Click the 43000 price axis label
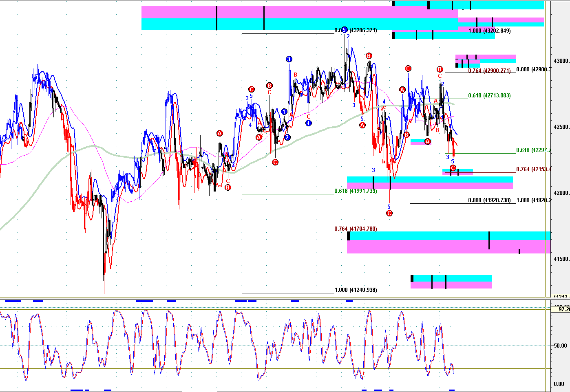Image resolution: width=570 pixels, height=392 pixels. click(561, 61)
